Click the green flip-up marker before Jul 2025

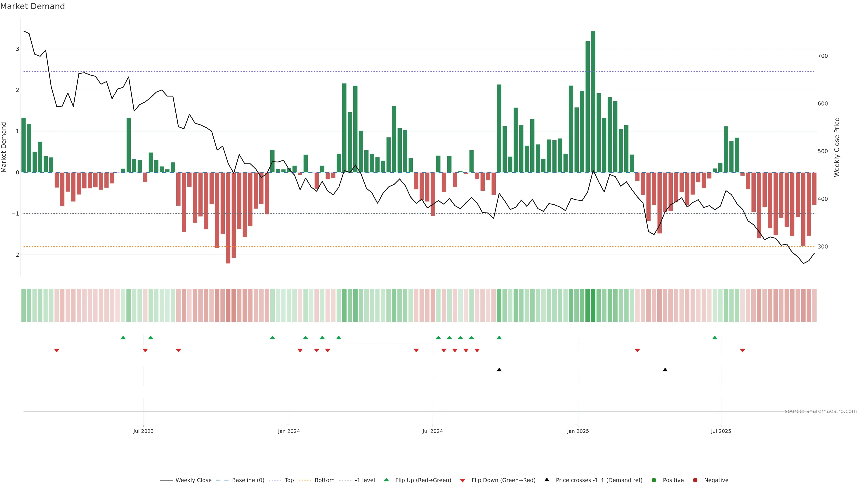click(715, 338)
